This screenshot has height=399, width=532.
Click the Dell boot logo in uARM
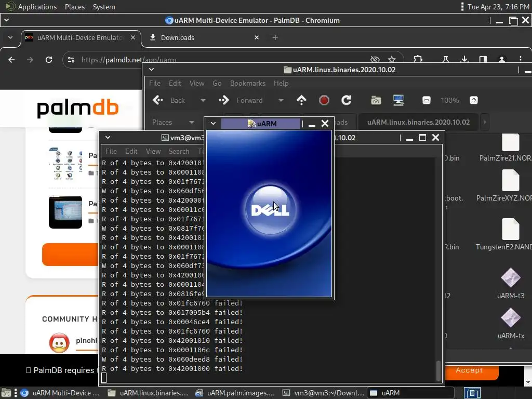tap(270, 210)
